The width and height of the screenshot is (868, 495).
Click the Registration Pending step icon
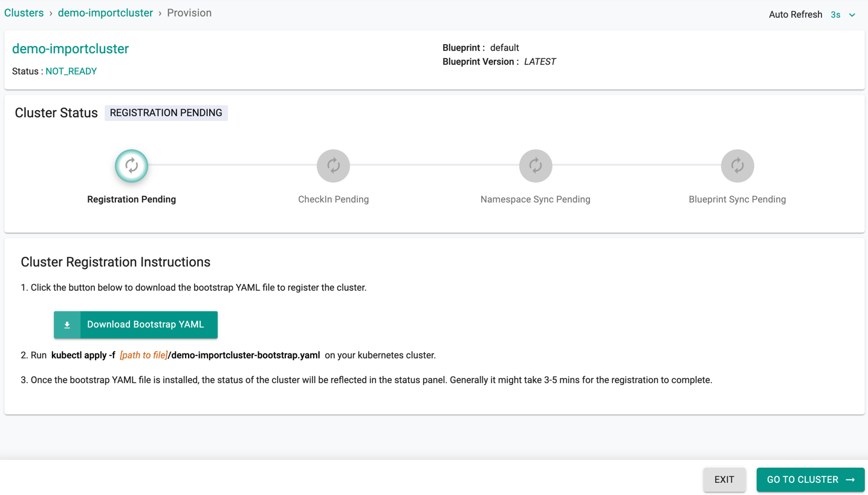(132, 166)
